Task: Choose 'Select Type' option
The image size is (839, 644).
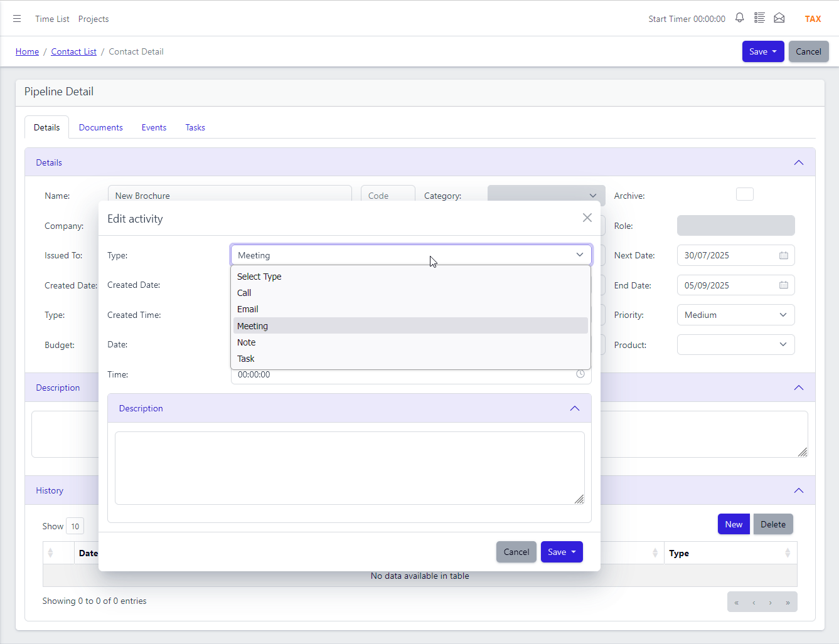Action: [410, 277]
